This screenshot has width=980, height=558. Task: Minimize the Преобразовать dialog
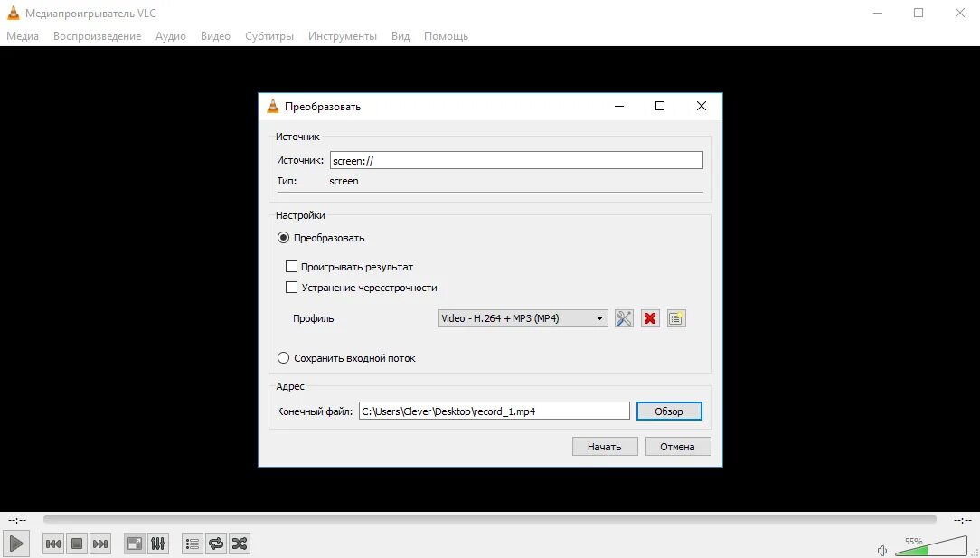tap(618, 107)
